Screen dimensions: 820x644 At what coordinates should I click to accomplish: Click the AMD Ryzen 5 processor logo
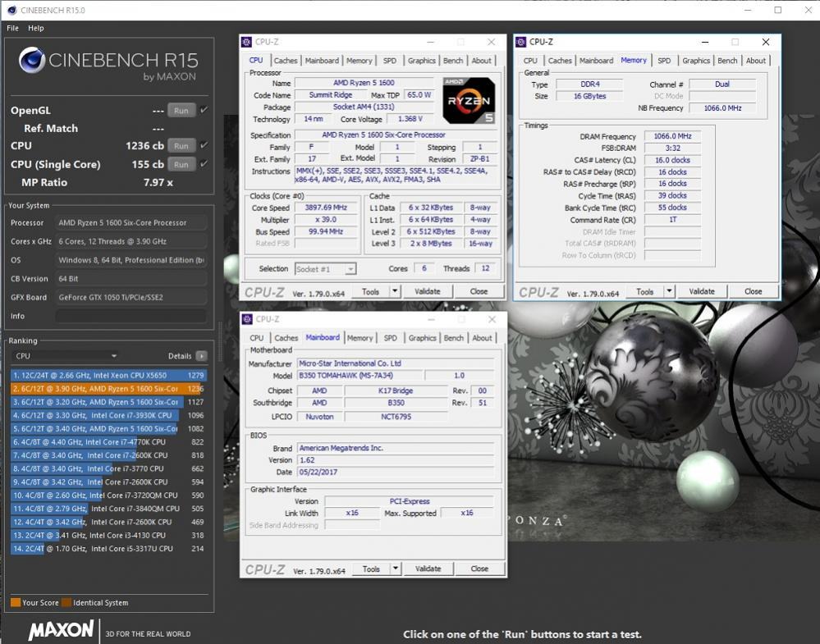(469, 100)
